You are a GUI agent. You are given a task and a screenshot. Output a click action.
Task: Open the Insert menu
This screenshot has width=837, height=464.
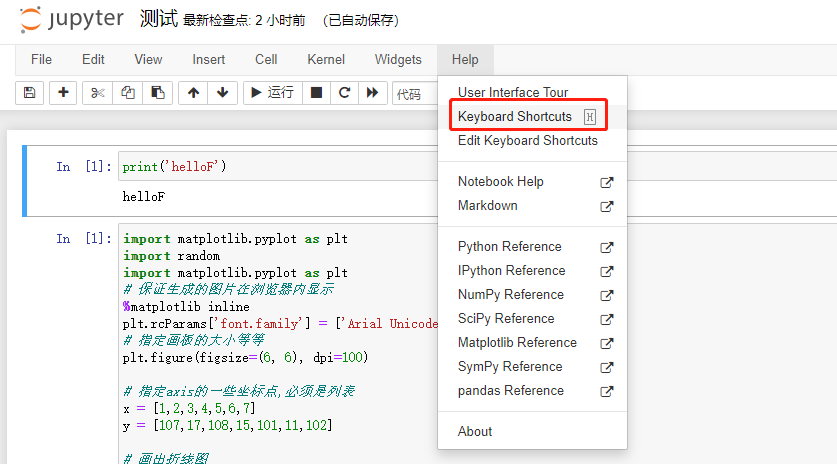coord(208,59)
